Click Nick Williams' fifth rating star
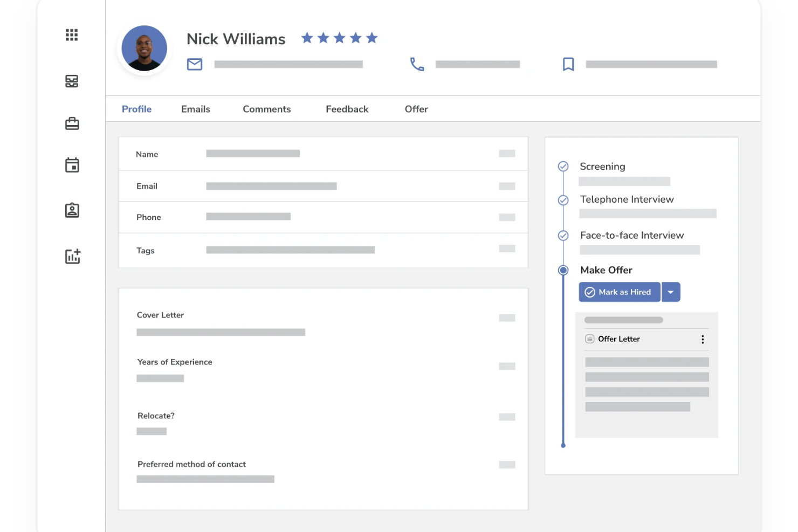This screenshot has width=798, height=532. [x=372, y=38]
